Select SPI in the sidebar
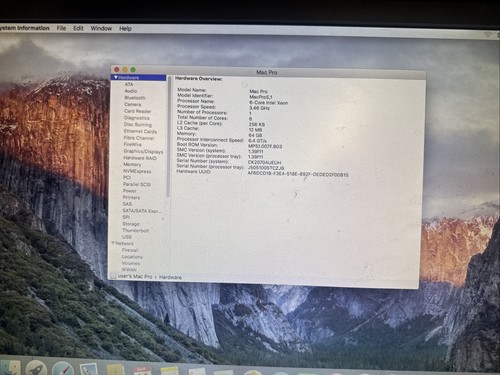This screenshot has height=375, width=500. tap(126, 217)
